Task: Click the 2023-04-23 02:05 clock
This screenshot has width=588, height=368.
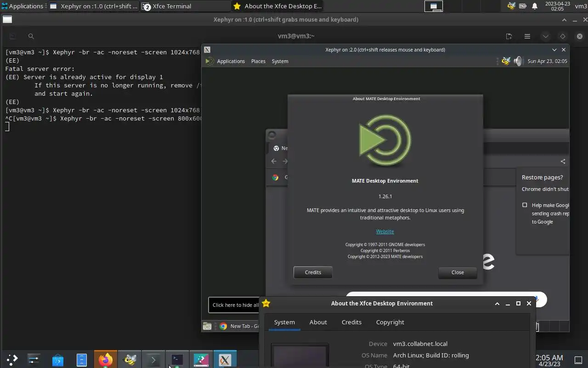Action: coord(557,6)
